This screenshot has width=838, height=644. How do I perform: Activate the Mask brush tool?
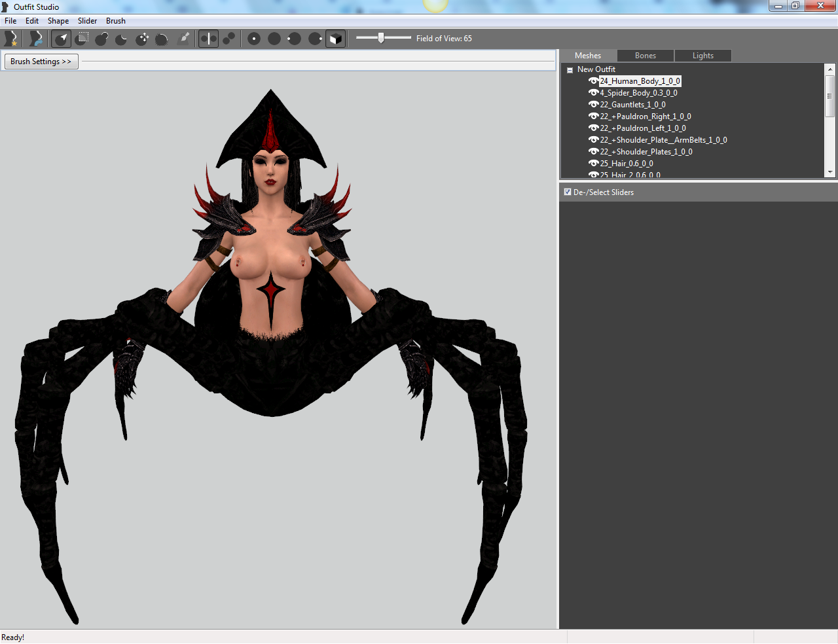tap(82, 39)
